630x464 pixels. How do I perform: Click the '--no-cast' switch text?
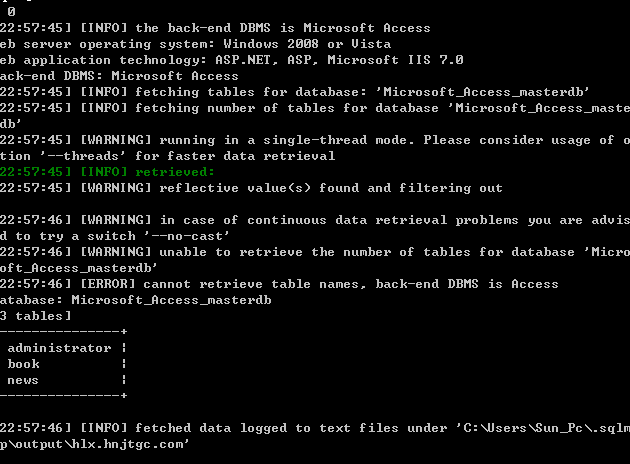186,236
